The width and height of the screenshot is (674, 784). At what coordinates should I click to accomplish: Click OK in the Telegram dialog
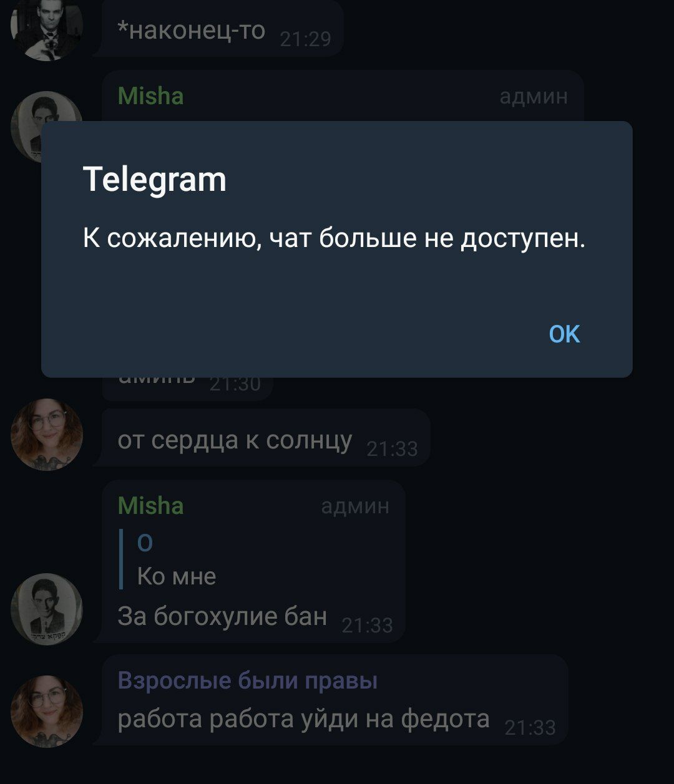click(x=564, y=334)
